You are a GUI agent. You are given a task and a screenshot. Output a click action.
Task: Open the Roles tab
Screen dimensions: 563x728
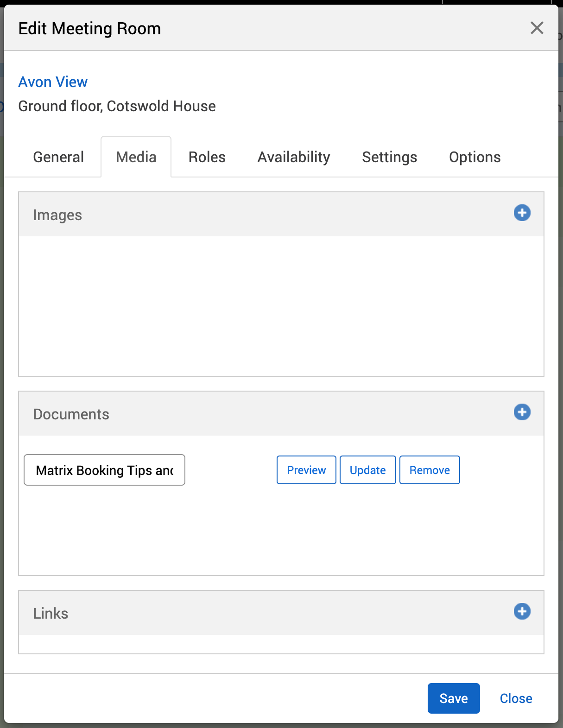click(x=207, y=157)
